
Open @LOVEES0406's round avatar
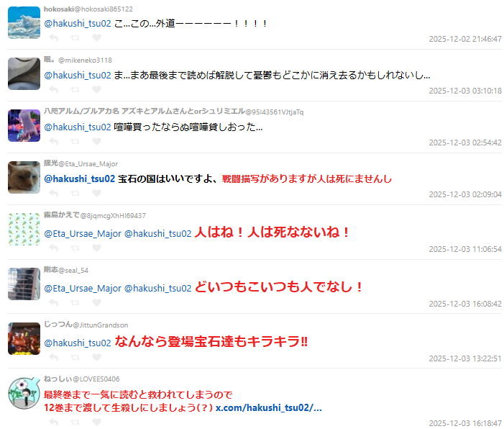24,393
